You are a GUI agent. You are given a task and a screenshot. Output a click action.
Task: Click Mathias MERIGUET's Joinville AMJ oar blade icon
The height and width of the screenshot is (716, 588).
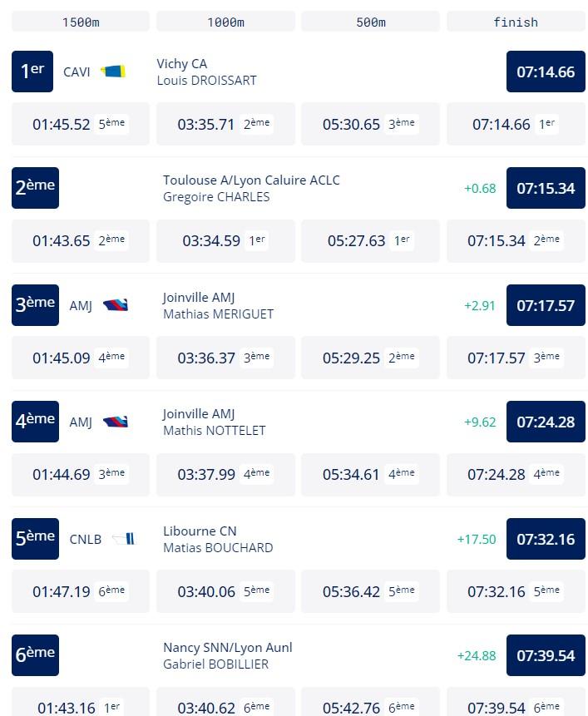(116, 305)
